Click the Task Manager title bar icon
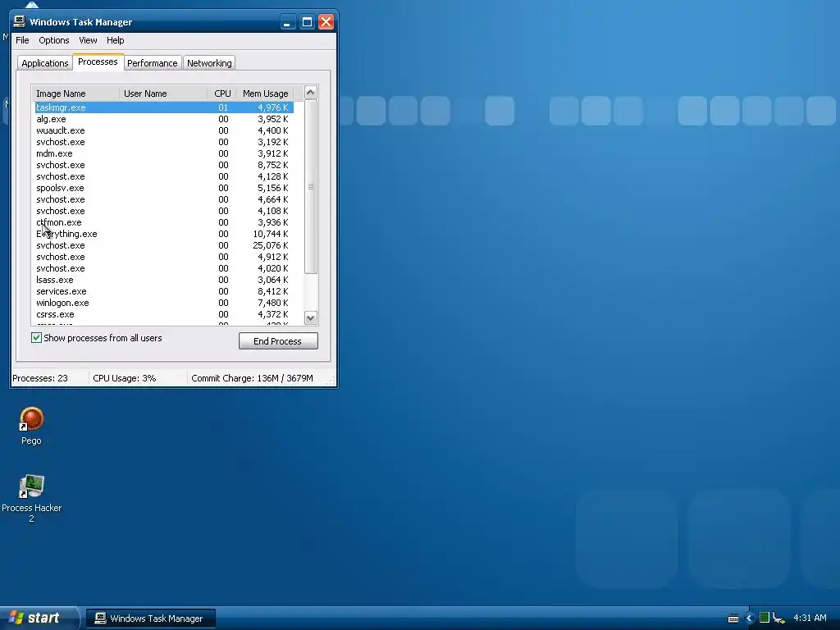The height and width of the screenshot is (630, 840). (x=20, y=21)
